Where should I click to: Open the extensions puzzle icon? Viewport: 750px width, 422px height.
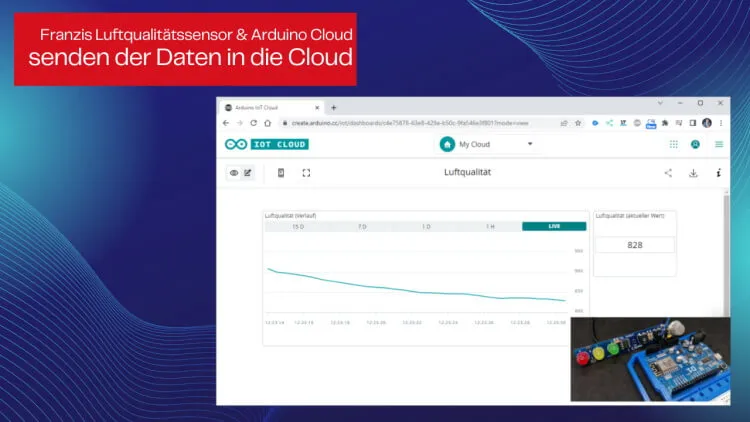[x=665, y=123]
